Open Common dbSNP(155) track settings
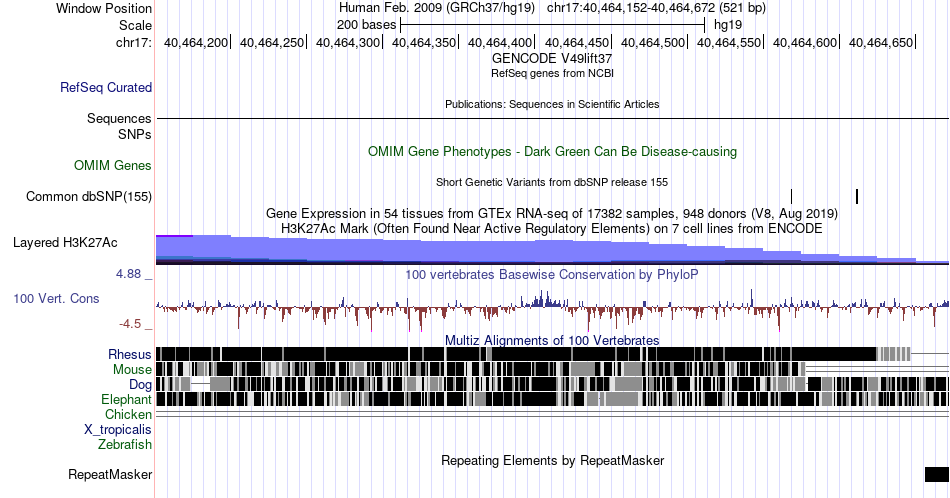The width and height of the screenshot is (950, 498). 89,196
